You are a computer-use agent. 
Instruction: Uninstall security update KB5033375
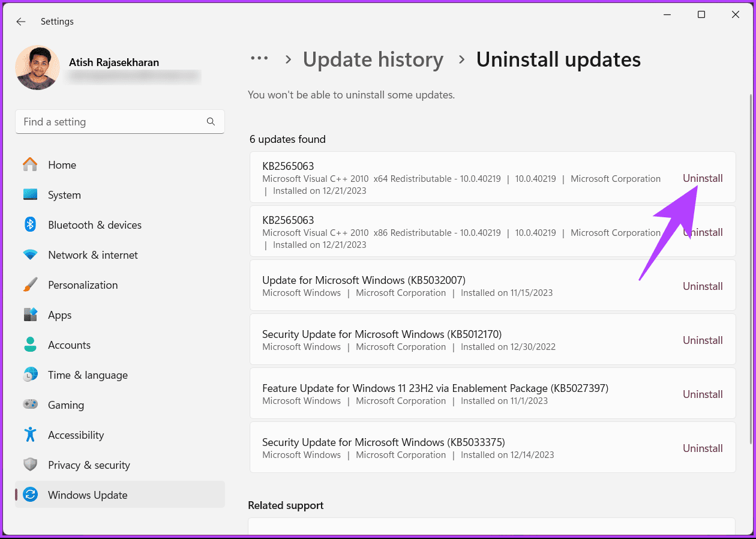[x=703, y=448]
